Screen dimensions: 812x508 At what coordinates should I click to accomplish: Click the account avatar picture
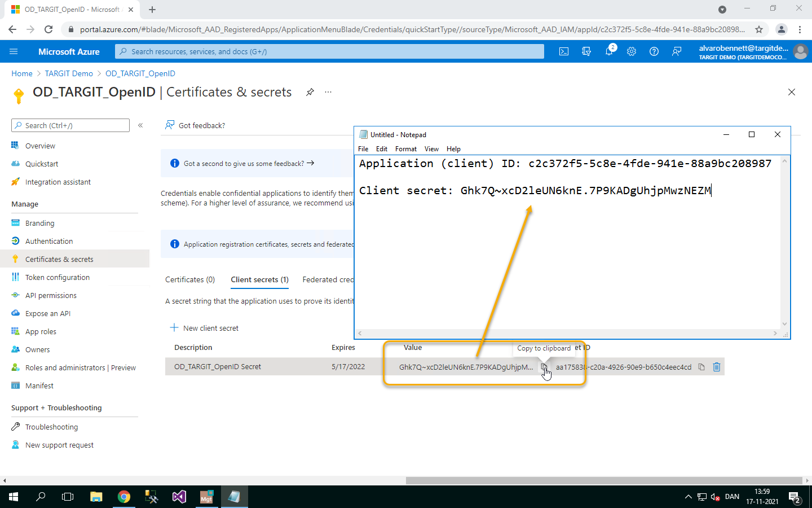[x=800, y=51]
